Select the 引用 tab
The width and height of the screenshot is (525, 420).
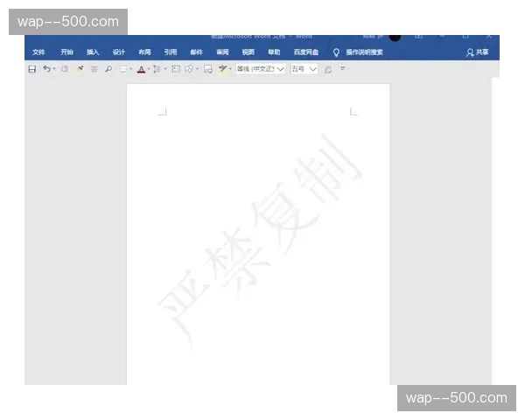pyautogui.click(x=170, y=52)
